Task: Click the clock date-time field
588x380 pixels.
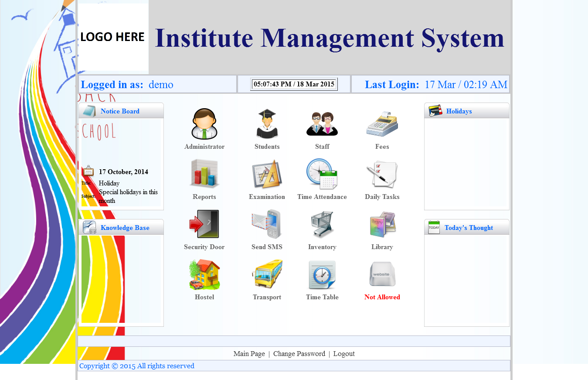Action: tap(294, 84)
